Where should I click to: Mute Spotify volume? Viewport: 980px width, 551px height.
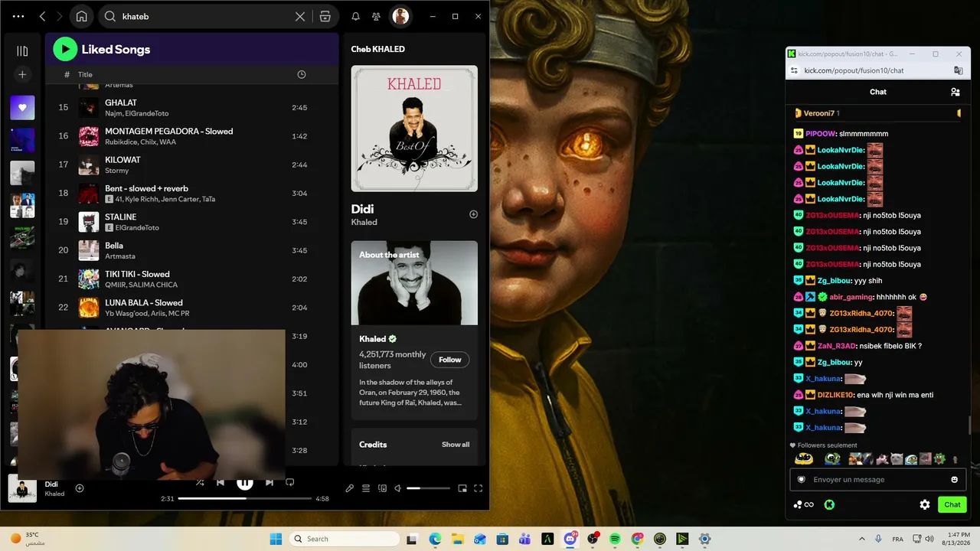(x=398, y=488)
